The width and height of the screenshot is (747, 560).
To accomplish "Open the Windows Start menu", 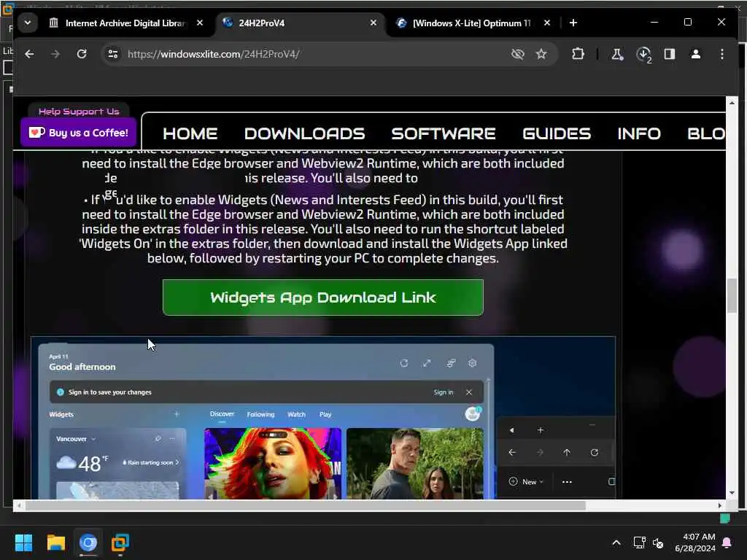I will tap(23, 542).
